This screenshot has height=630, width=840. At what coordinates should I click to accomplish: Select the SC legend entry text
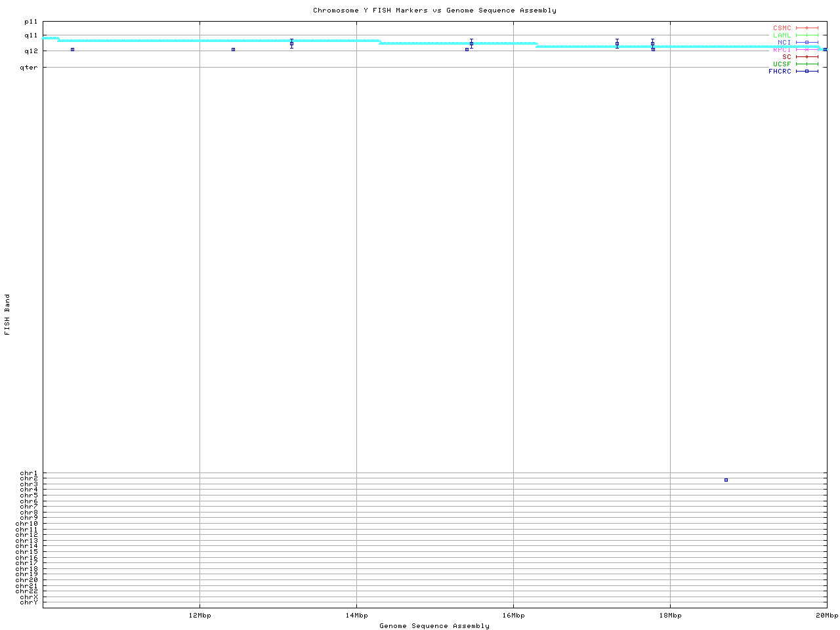(786, 56)
